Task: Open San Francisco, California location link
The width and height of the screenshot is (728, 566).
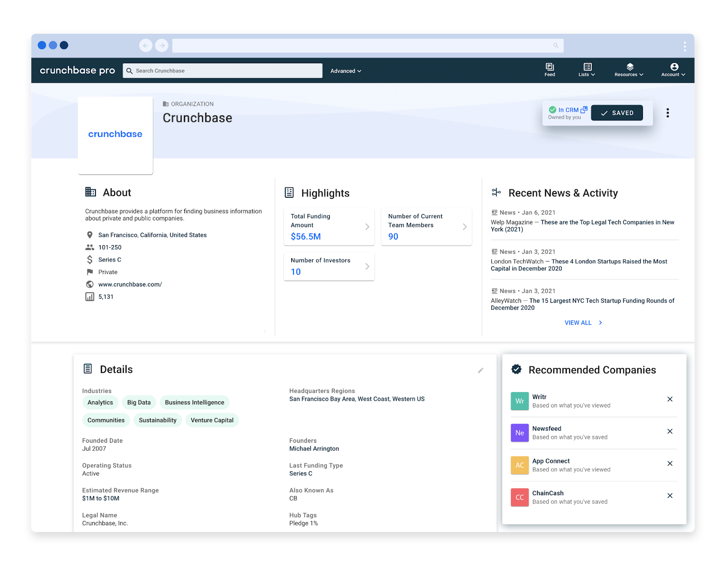Action: tap(152, 235)
